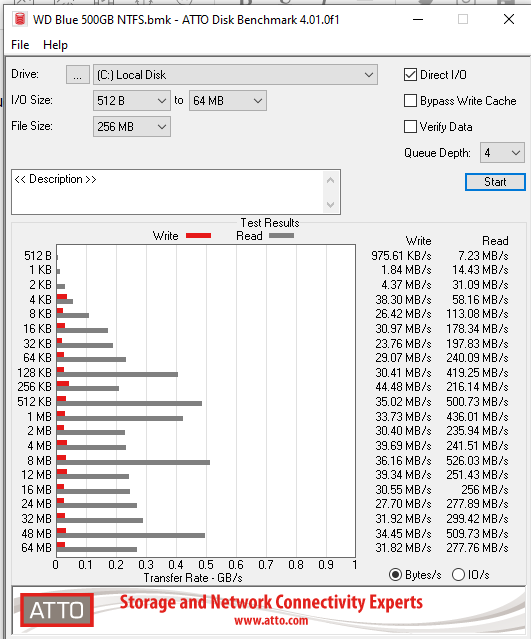Click the gray Read legend swatch
531x639 pixels.
pos(281,236)
